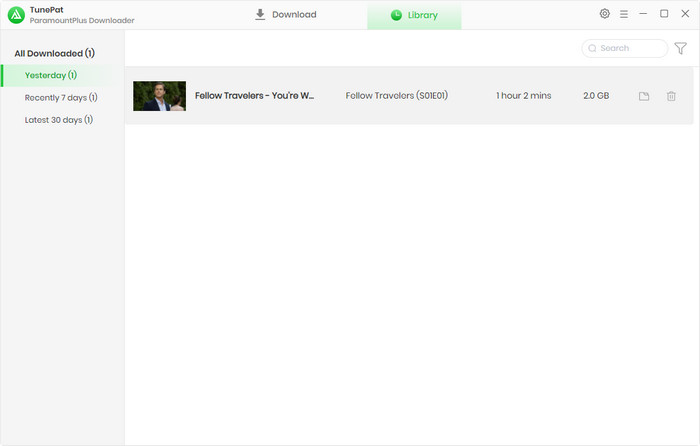Open the Fellow Travelers video thumbnail
700x446 pixels.
tap(159, 96)
